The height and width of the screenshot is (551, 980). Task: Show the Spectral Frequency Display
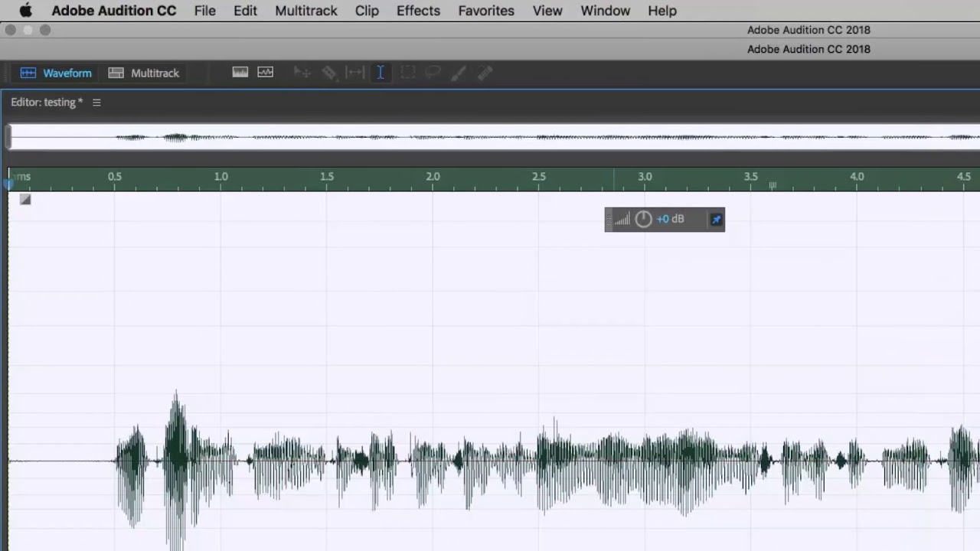(x=240, y=73)
